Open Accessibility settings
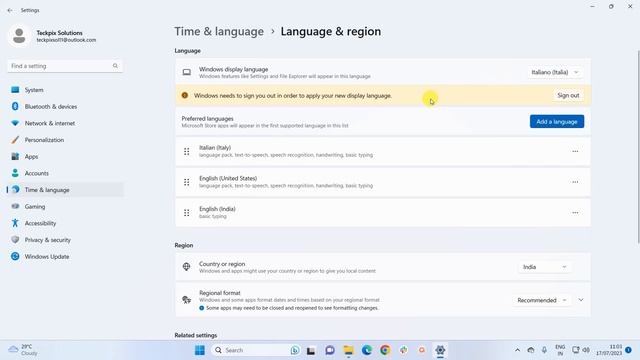This screenshot has width=640, height=360. 64,223
